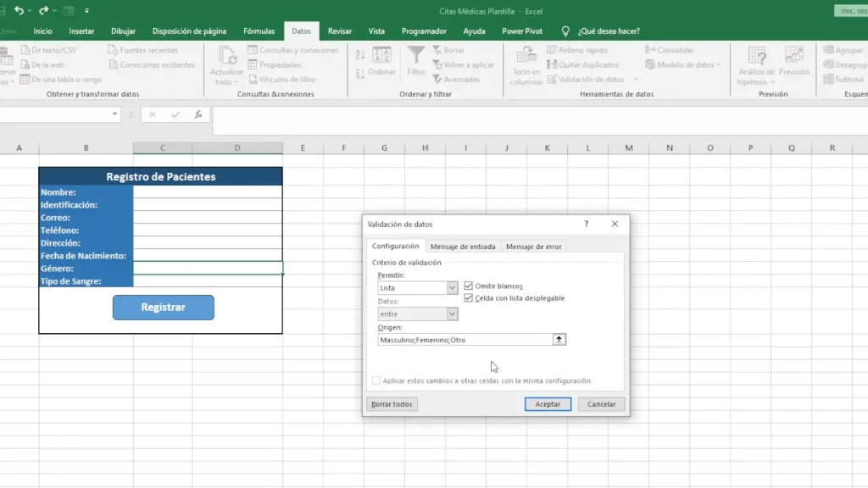Click the Insert Function fx icon
Image resolution: width=868 pixels, height=488 pixels.
pos(198,114)
